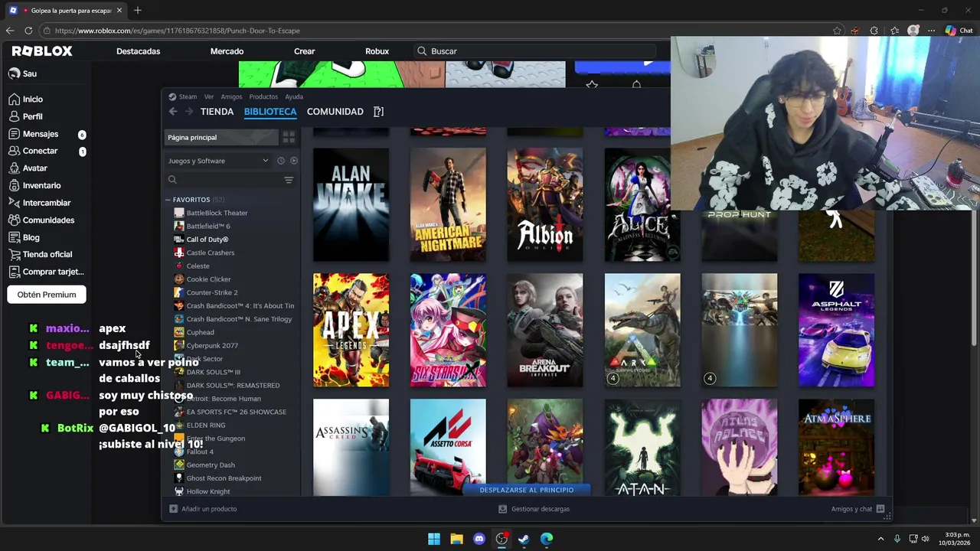Viewport: 980px width, 551px height.
Task: Click the Steam question-mark help icon
Action: [x=378, y=112]
